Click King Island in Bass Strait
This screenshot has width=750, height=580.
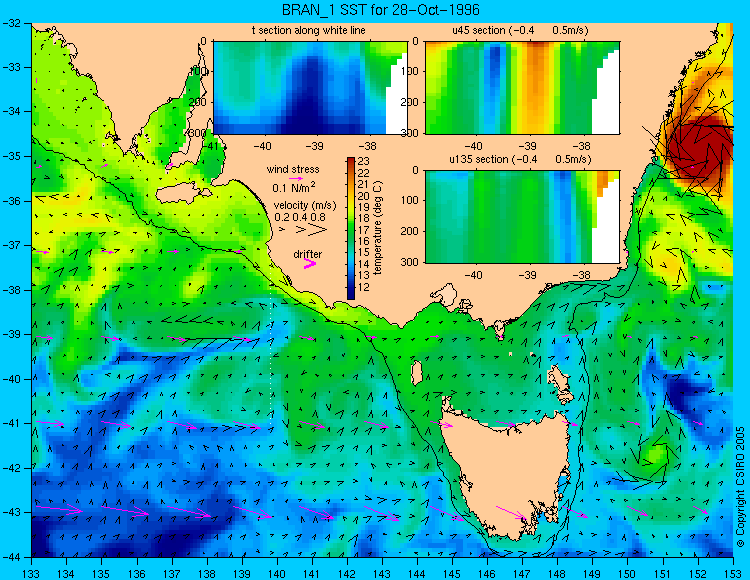(417, 373)
